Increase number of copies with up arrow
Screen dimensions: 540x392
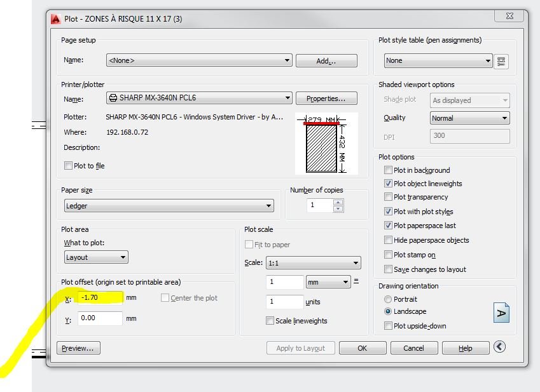tap(338, 202)
